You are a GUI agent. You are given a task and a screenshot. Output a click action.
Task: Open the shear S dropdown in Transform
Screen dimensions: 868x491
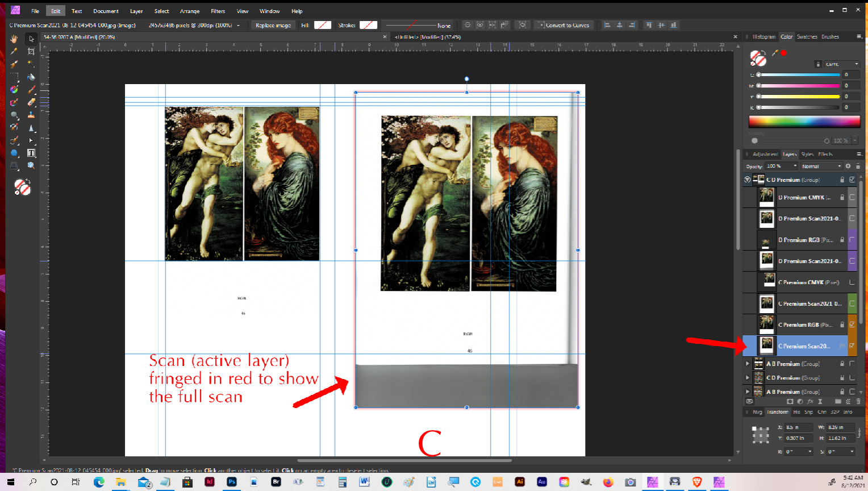pos(852,451)
